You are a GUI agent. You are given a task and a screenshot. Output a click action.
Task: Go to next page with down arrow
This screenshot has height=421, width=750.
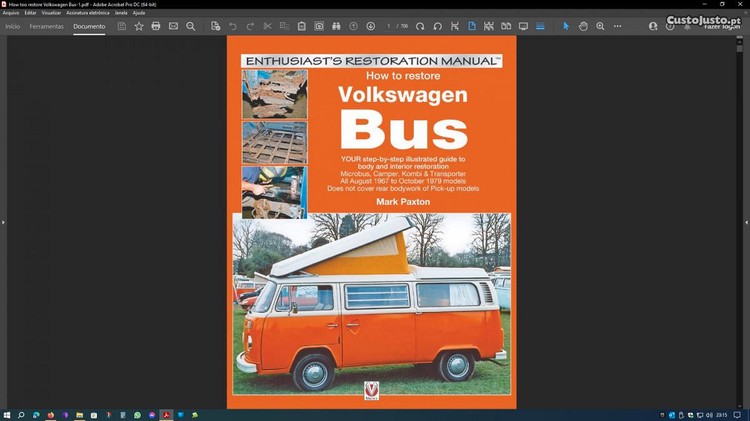371,26
